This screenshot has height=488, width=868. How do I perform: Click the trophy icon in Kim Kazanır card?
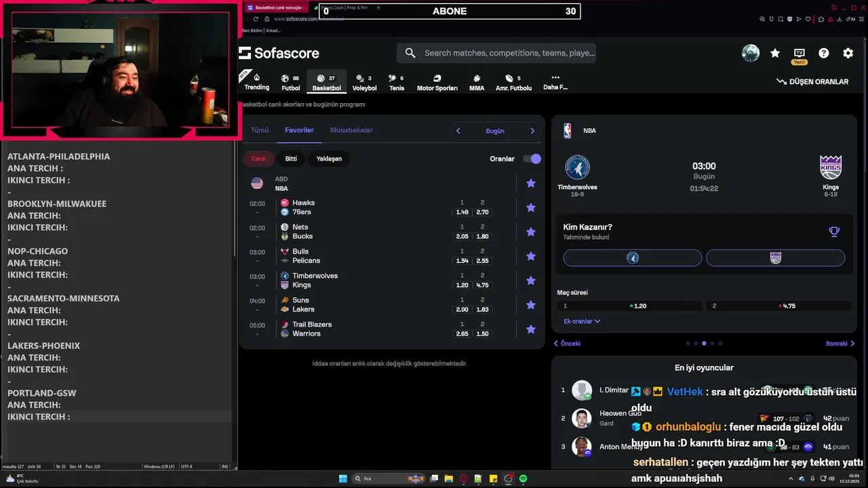click(x=834, y=232)
